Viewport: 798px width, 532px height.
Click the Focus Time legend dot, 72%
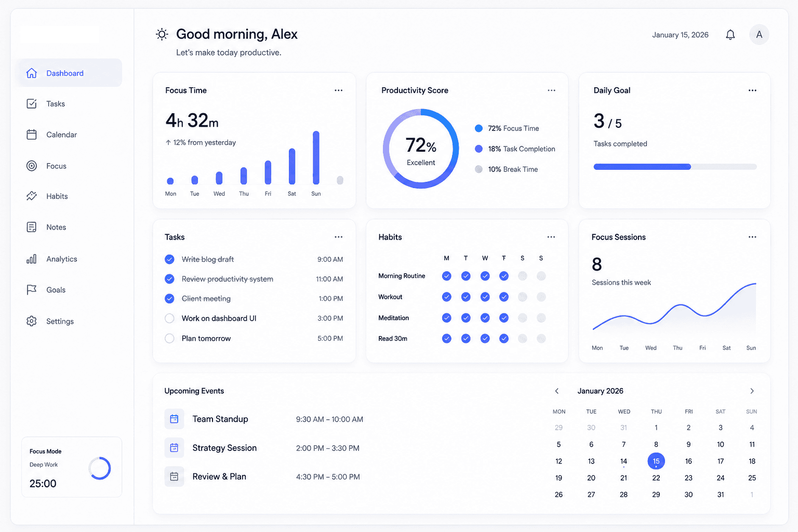(478, 128)
